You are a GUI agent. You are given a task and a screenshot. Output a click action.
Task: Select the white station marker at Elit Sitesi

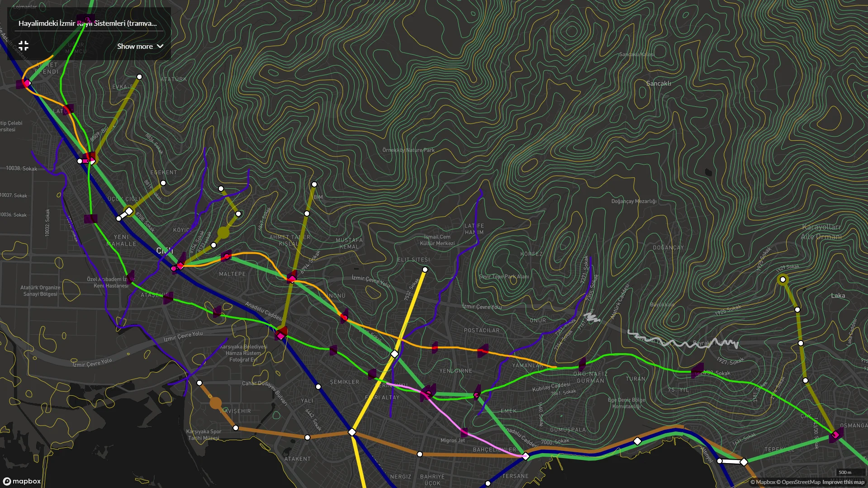point(425,270)
